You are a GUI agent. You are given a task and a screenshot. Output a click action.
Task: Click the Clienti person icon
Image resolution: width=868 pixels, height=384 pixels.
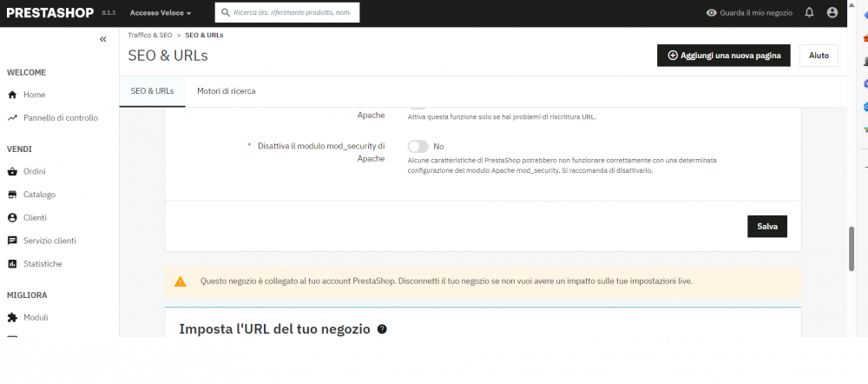pyautogui.click(x=12, y=218)
